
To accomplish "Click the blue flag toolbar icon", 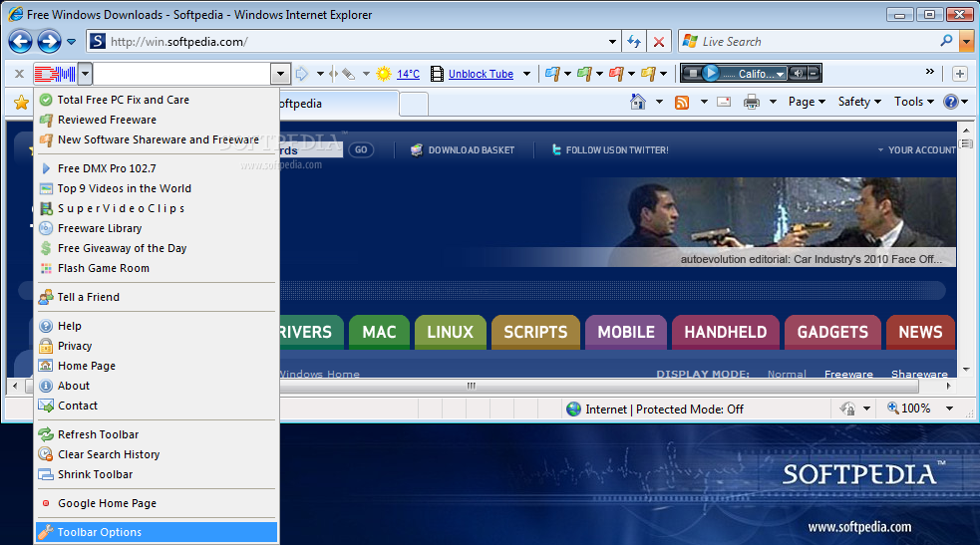I will click(552, 74).
